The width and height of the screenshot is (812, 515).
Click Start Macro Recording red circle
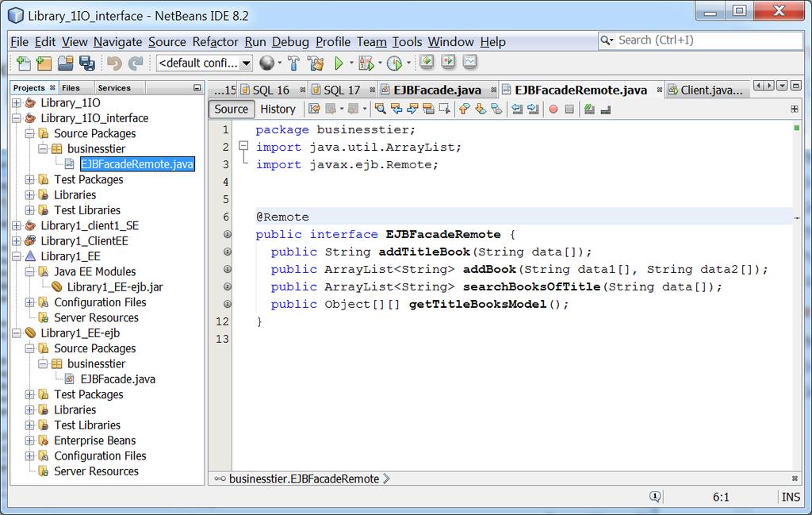pos(553,109)
